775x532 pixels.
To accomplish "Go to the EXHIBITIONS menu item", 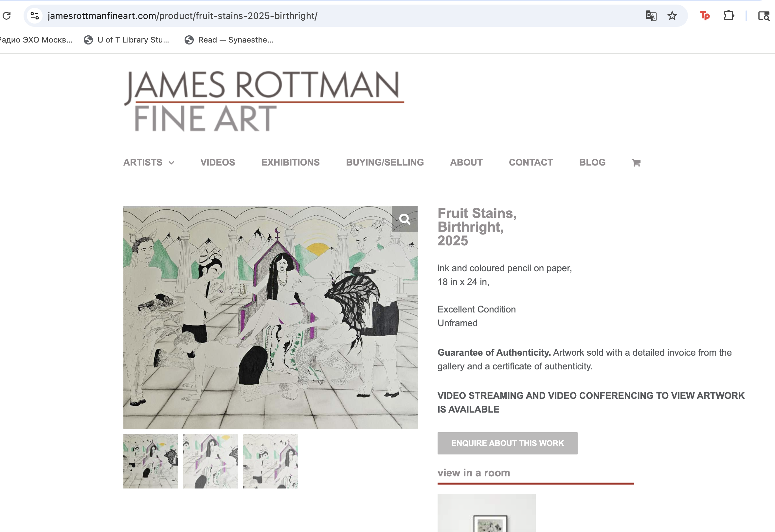I will [x=290, y=162].
